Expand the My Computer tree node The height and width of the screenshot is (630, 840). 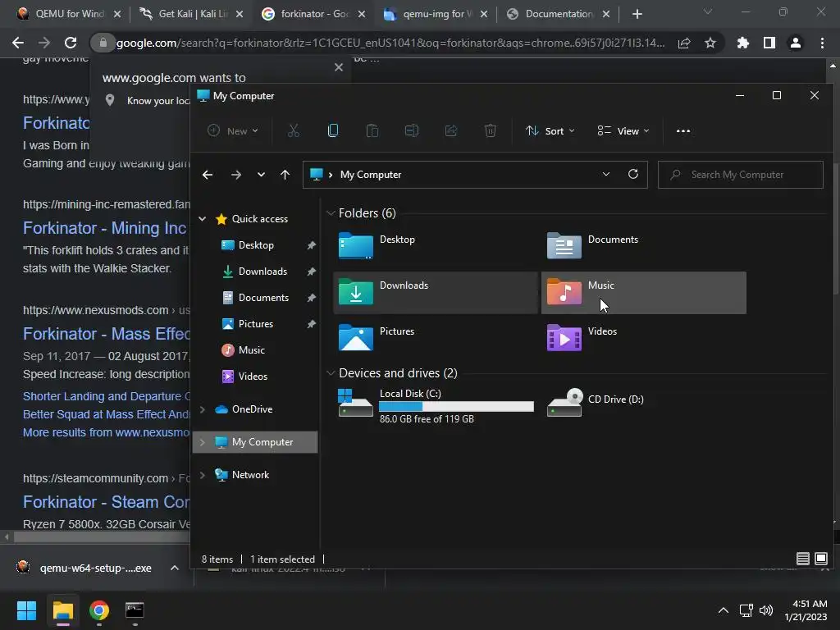point(203,442)
